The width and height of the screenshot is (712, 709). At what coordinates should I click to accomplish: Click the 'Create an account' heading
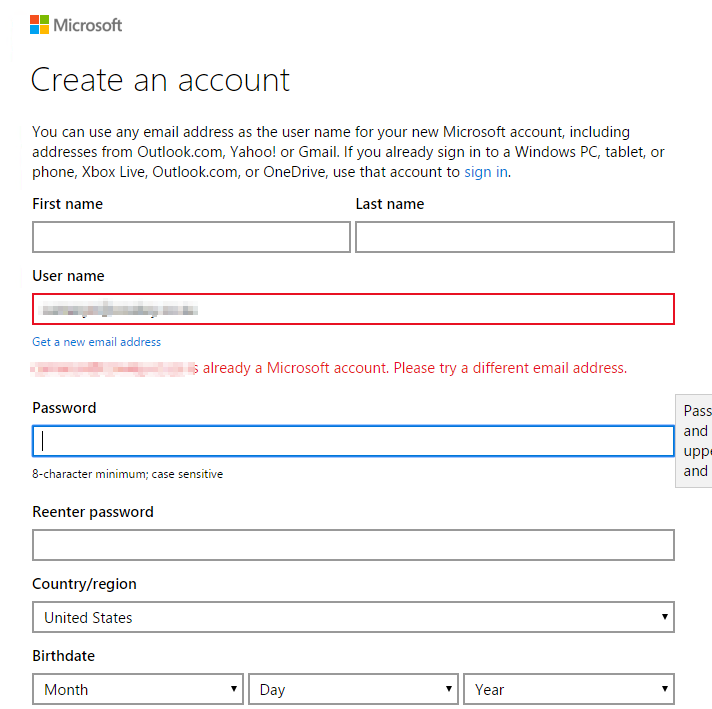pos(160,80)
